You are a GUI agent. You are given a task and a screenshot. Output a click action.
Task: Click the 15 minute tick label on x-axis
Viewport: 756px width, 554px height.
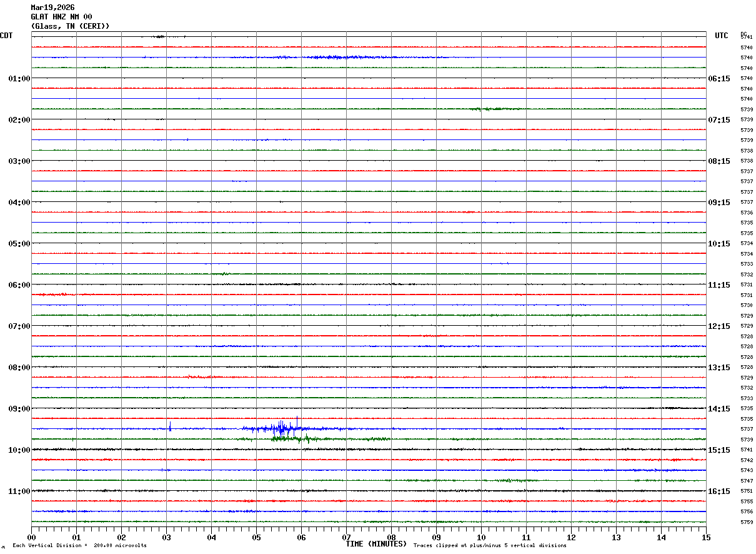[x=705, y=537]
